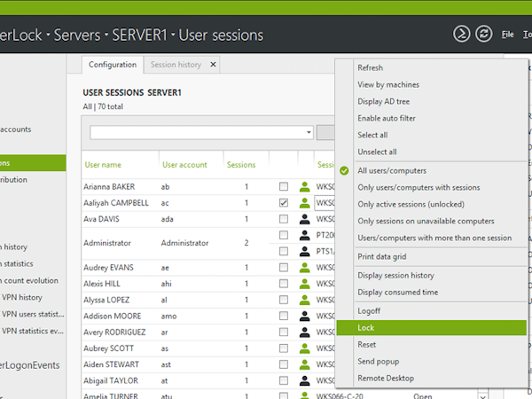This screenshot has width=532, height=399.
Task: Select Display AD tree menu entry
Action: point(383,101)
